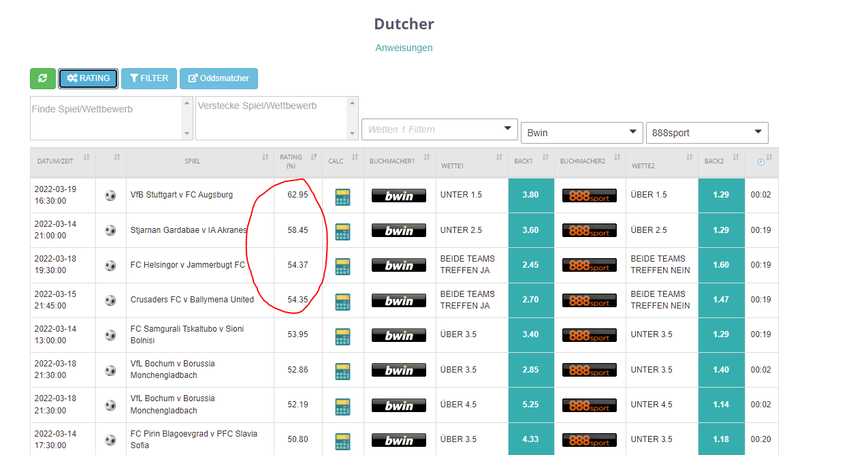The height and width of the screenshot is (455, 868).
Task: Click bet type ÜBER 4.5
Action: click(x=458, y=405)
